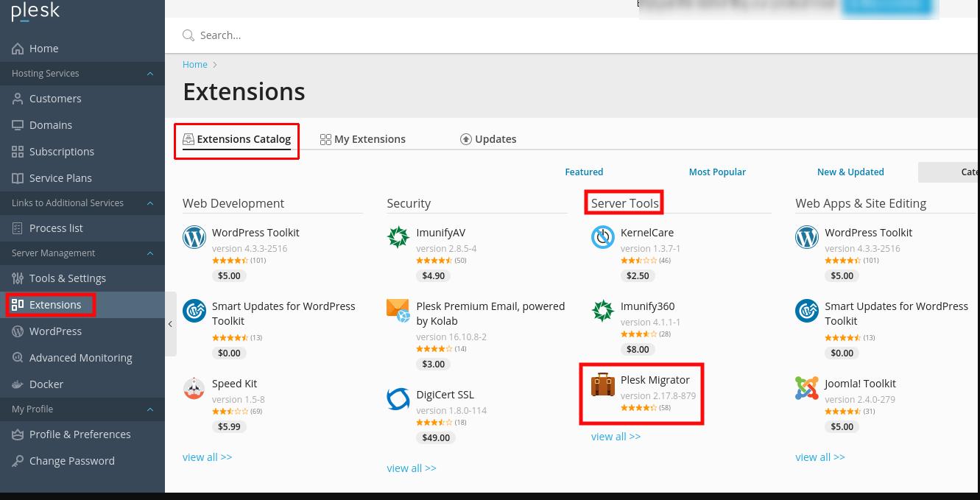Open the ImunifyAV extension icon
Viewport: 980px width, 500px height.
point(398,237)
